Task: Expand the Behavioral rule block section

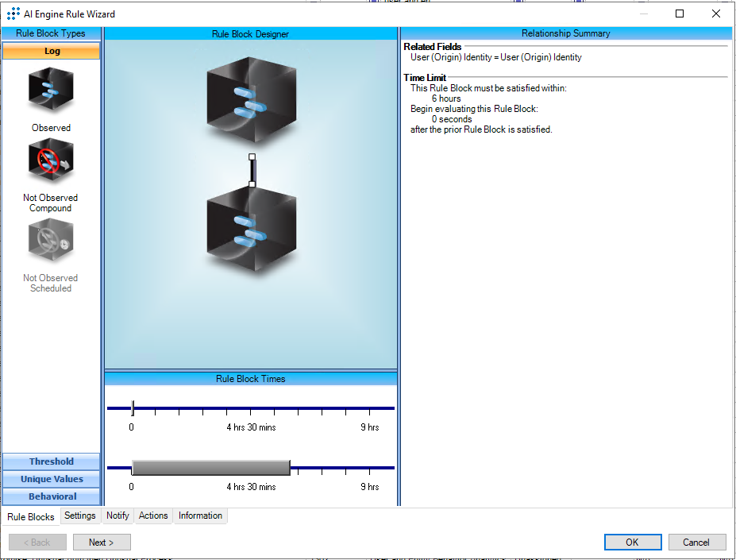Action: (52, 496)
